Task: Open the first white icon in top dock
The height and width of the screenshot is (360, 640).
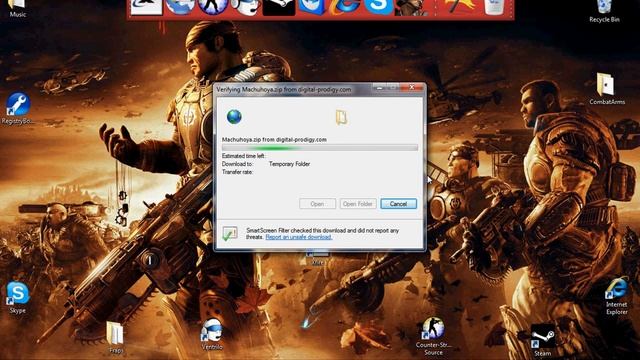Action: [x=146, y=7]
